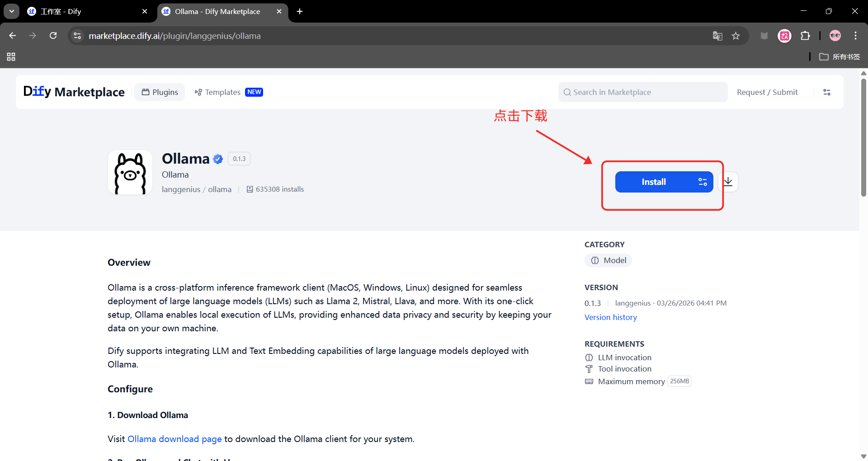The height and width of the screenshot is (461, 868).
Task: Open the browser profile avatar
Action: coord(835,36)
